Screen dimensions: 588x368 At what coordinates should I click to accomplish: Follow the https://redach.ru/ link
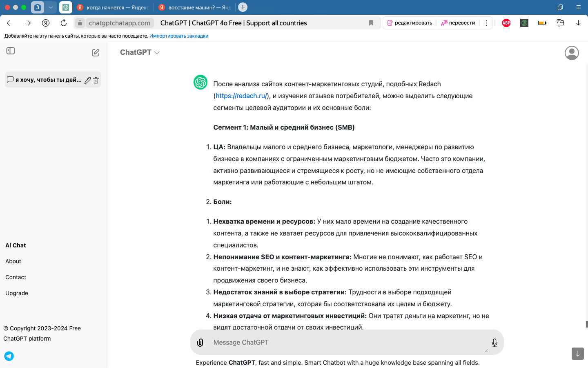click(241, 96)
